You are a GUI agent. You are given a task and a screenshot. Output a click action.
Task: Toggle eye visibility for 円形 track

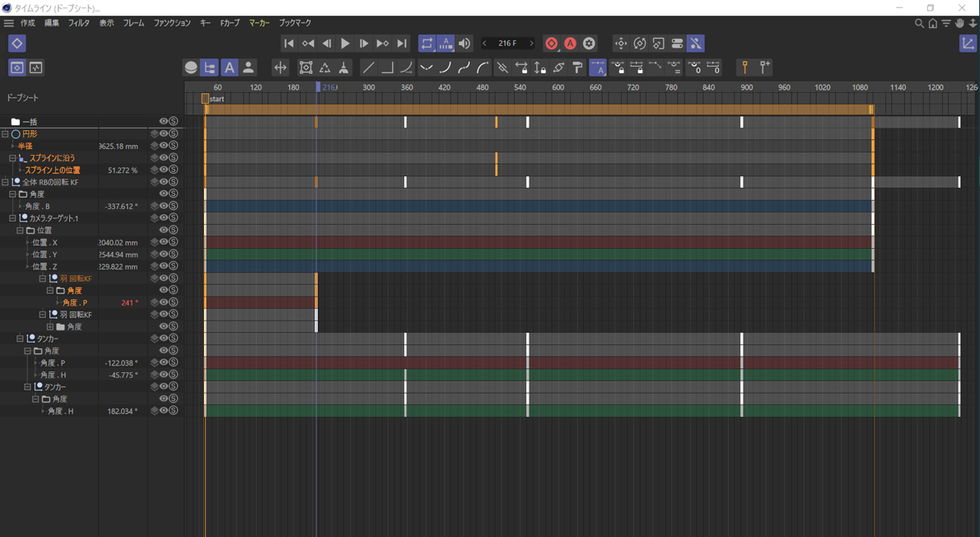point(164,133)
